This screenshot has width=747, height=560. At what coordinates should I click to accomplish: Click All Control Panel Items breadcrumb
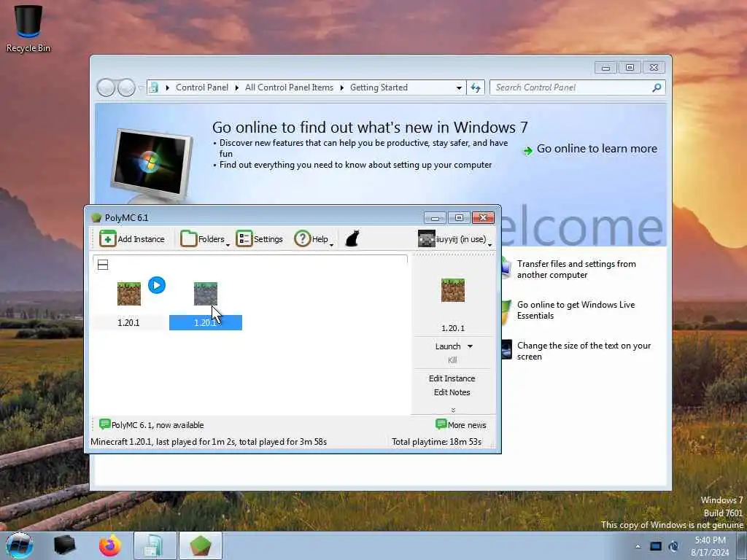coord(289,87)
